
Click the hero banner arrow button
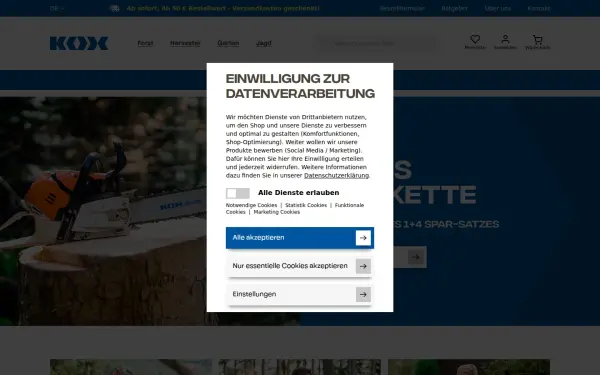pos(417,257)
